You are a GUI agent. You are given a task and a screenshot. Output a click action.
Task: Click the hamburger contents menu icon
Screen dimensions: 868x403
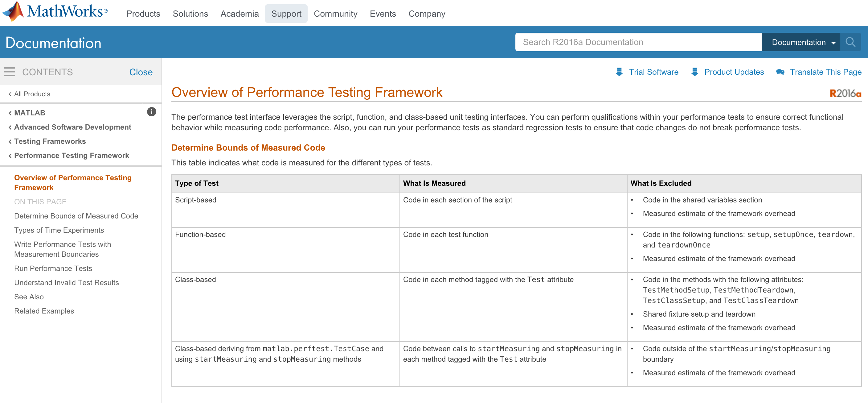10,72
